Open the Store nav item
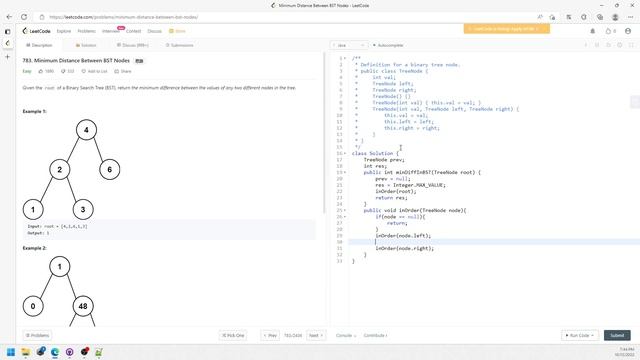 pyautogui.click(x=178, y=31)
